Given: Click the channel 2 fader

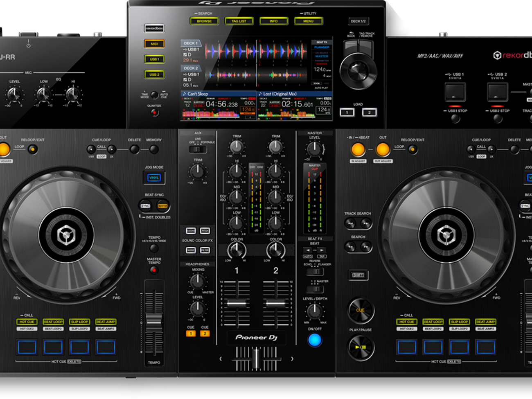Looking at the screenshot, I should pos(276,303).
